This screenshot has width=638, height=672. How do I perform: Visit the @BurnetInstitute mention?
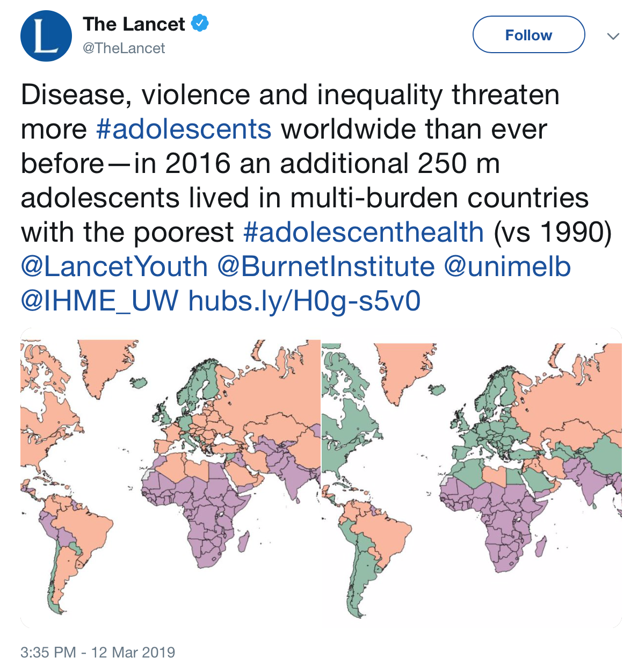click(326, 267)
